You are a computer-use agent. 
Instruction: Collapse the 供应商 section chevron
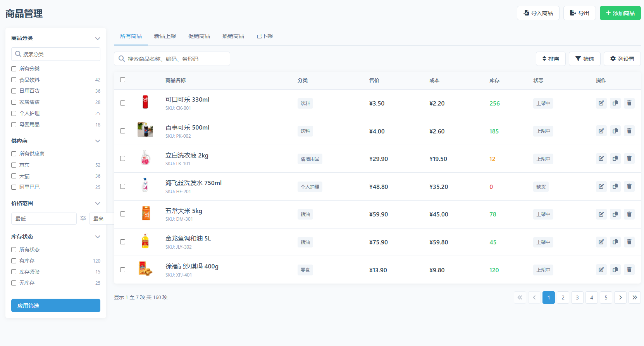(x=98, y=141)
